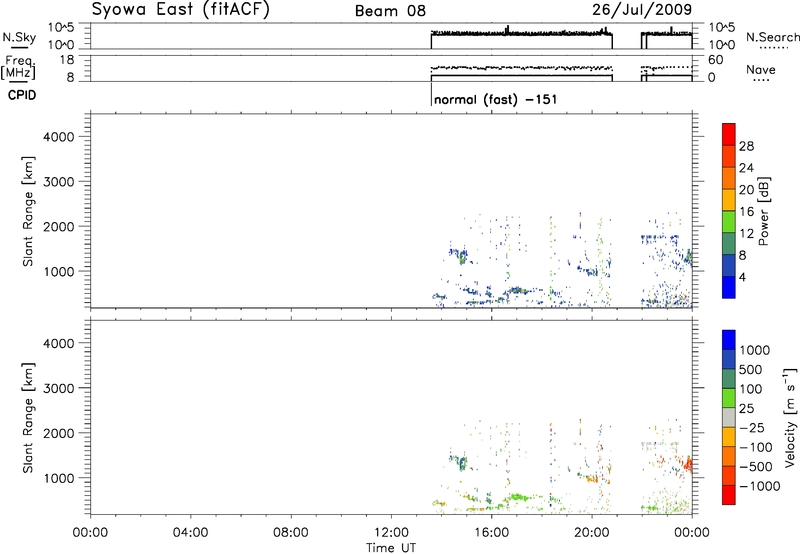This screenshot has height=554, width=800.
Task: Click the '18' frequency axis tick
Action: click(x=67, y=60)
